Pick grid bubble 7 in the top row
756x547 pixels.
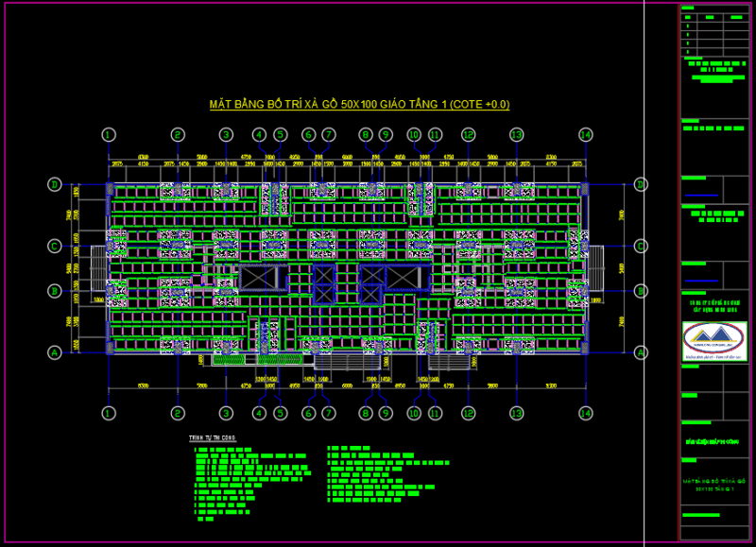[329, 135]
